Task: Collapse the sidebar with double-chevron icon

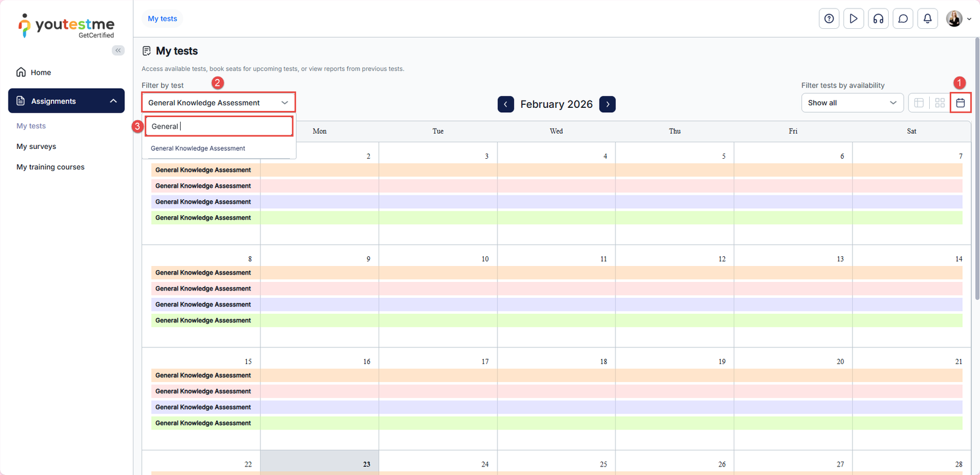Action: coord(118,50)
